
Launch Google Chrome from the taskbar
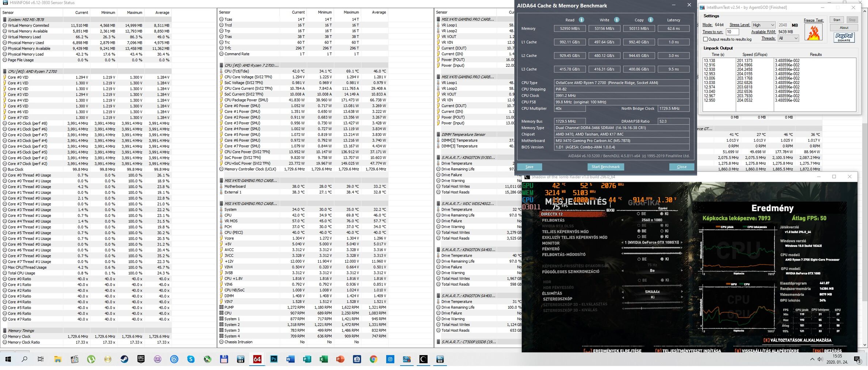[x=373, y=359]
